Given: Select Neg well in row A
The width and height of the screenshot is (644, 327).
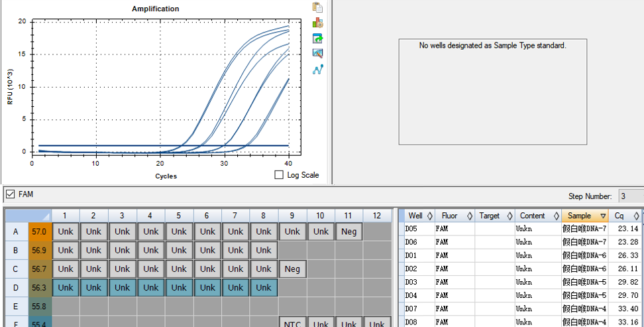Looking at the screenshot, I should [x=349, y=231].
